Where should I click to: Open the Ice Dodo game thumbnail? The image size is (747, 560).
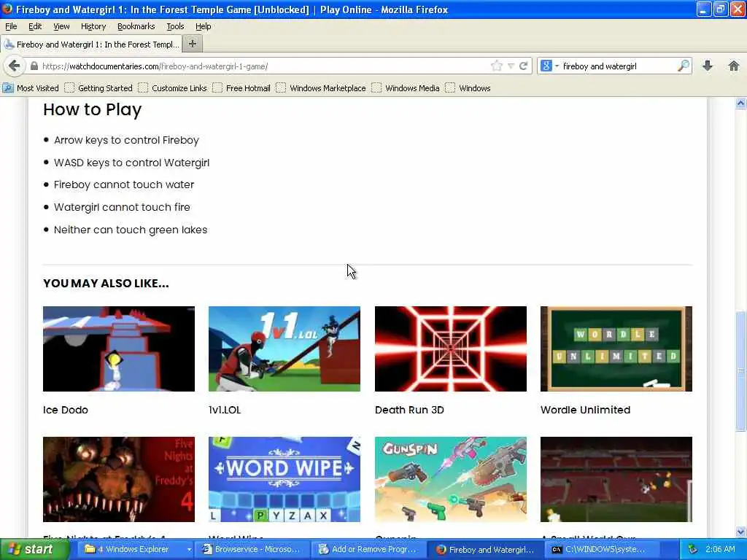[x=119, y=349]
